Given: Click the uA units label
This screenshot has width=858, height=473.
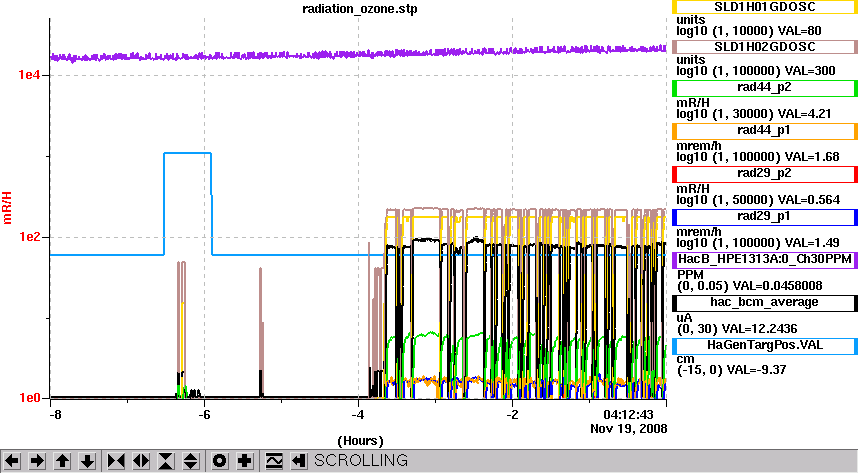Looking at the screenshot, I should [x=685, y=318].
